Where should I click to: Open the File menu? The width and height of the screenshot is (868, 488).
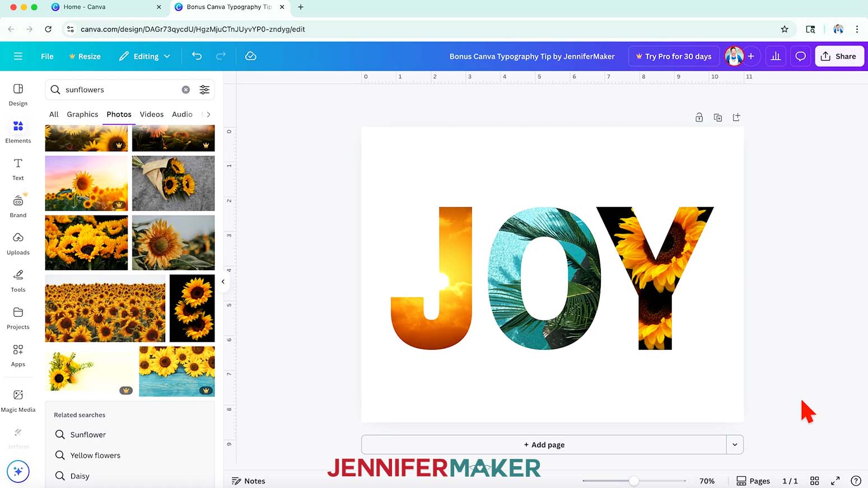tap(47, 56)
